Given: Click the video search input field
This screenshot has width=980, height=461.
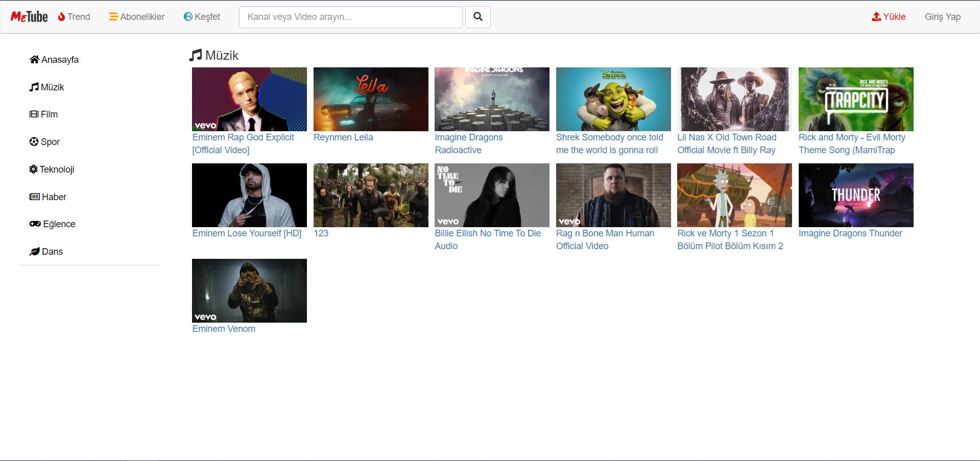Looking at the screenshot, I should (x=350, y=17).
